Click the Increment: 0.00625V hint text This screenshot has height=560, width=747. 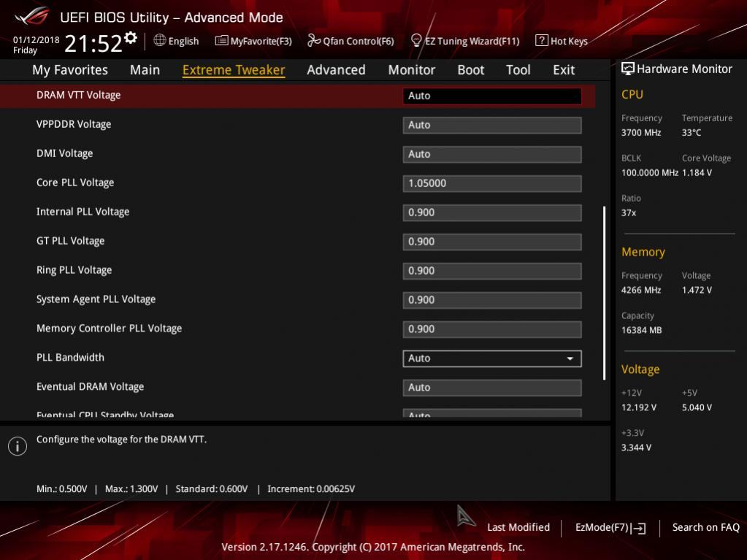pos(311,489)
